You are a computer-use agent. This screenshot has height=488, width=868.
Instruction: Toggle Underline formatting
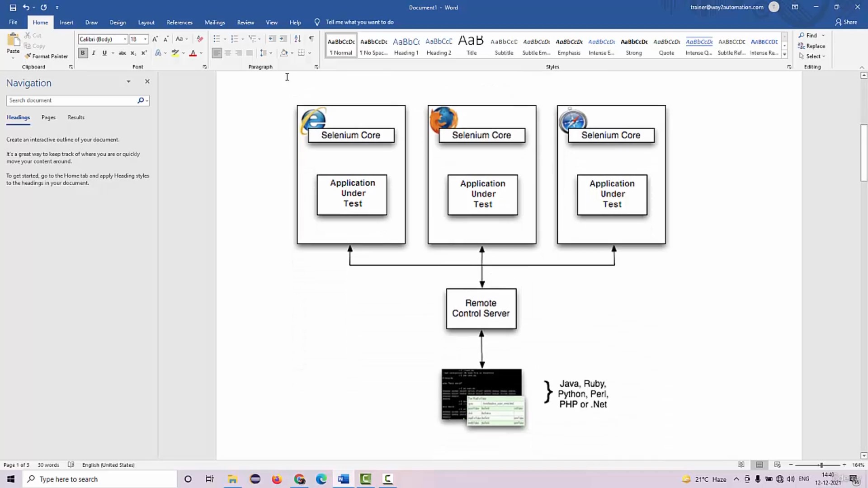[104, 53]
